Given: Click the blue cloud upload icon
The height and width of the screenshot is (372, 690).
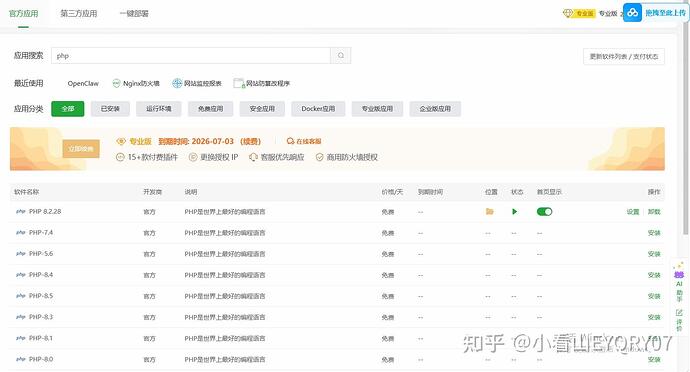Looking at the screenshot, I should [632, 13].
